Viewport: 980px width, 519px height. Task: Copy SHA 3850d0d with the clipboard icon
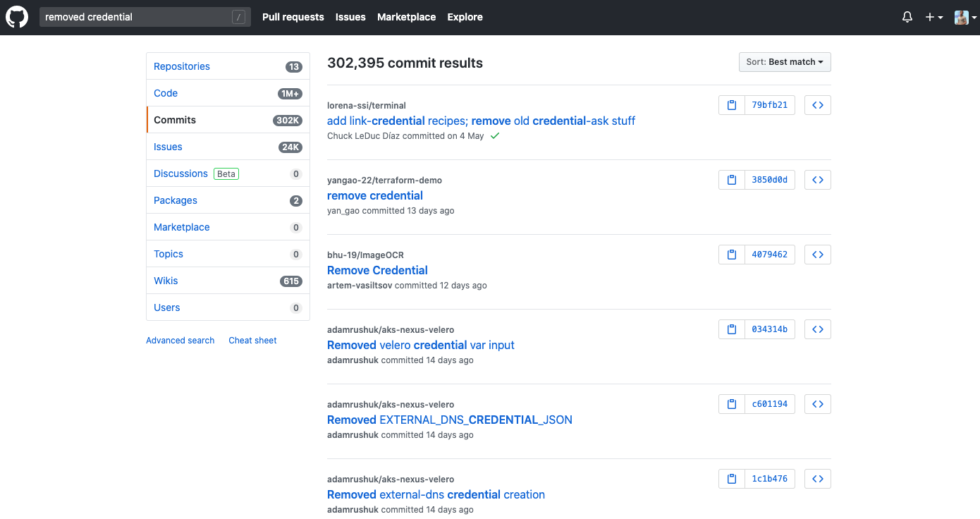(x=731, y=179)
